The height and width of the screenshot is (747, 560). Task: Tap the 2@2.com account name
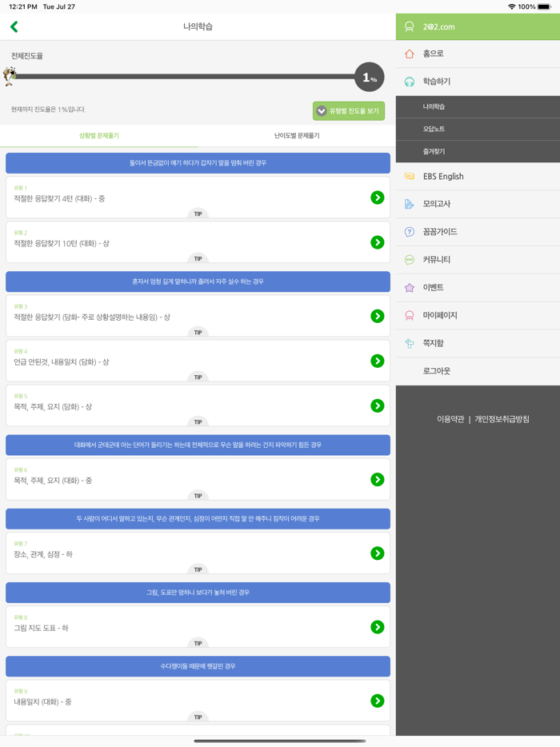click(439, 27)
